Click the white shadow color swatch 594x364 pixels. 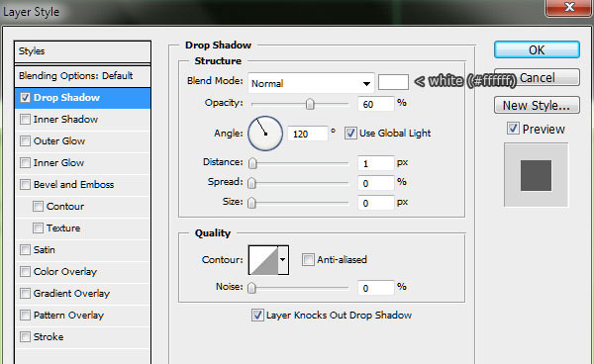click(393, 82)
